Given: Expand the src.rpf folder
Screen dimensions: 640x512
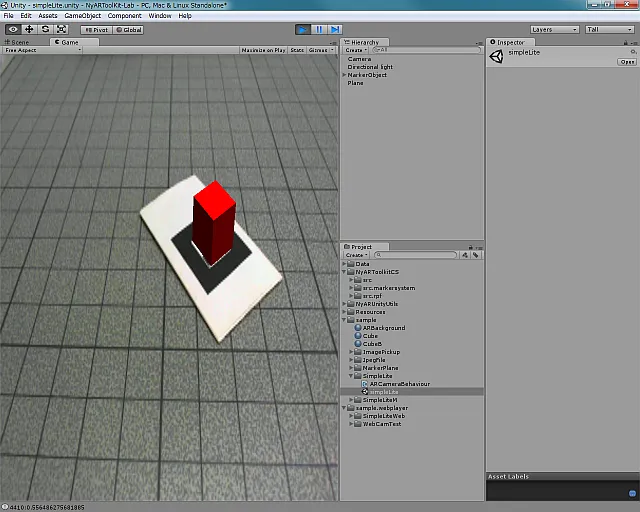Looking at the screenshot, I should coord(351,296).
